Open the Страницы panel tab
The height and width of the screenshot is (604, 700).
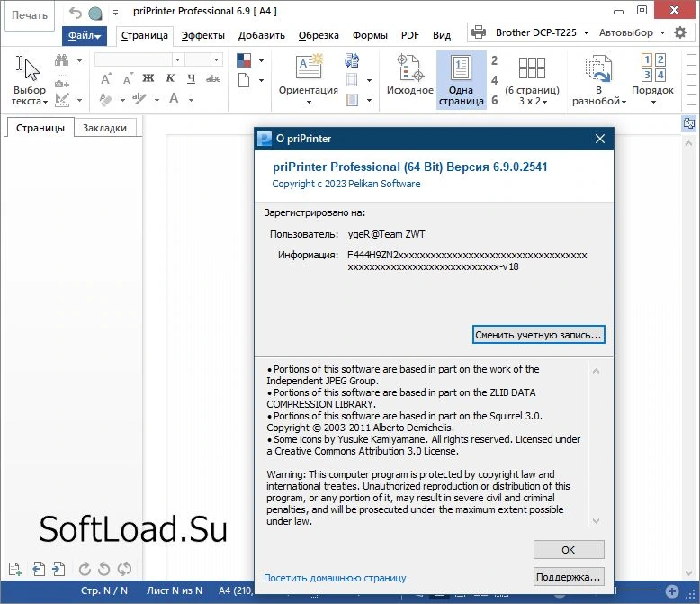point(40,128)
